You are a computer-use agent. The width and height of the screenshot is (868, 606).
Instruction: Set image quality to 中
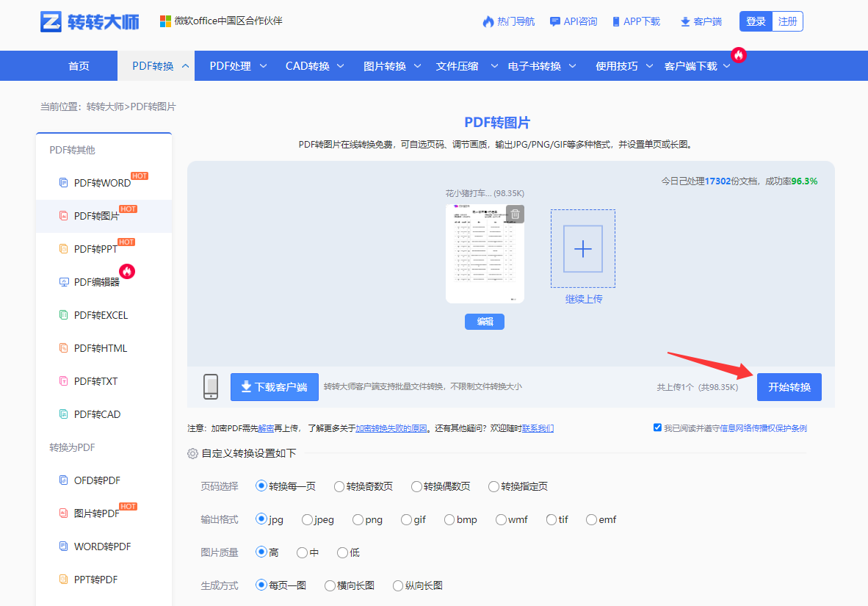302,553
